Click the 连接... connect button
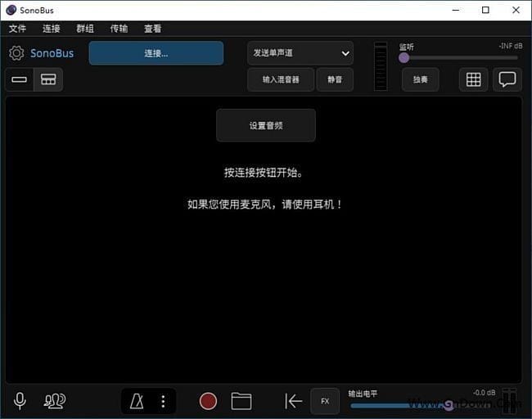Viewport: 532px width, 419px height. (x=156, y=53)
